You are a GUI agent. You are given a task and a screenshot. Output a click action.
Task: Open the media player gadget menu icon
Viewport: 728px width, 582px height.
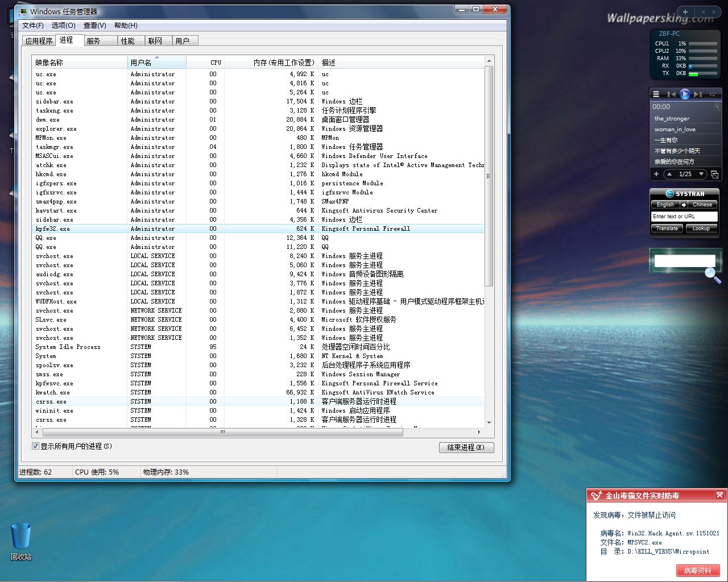656,94
